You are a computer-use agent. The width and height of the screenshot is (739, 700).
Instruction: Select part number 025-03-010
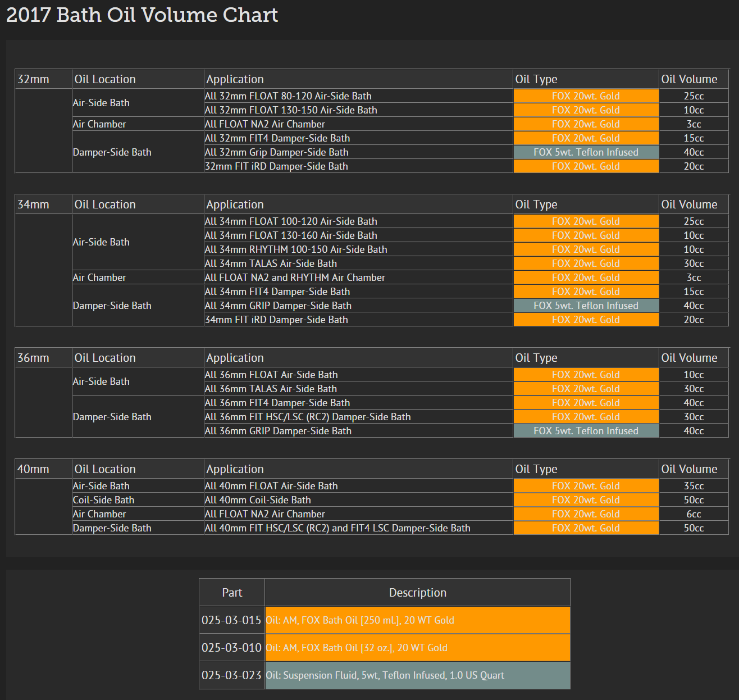pyautogui.click(x=231, y=648)
